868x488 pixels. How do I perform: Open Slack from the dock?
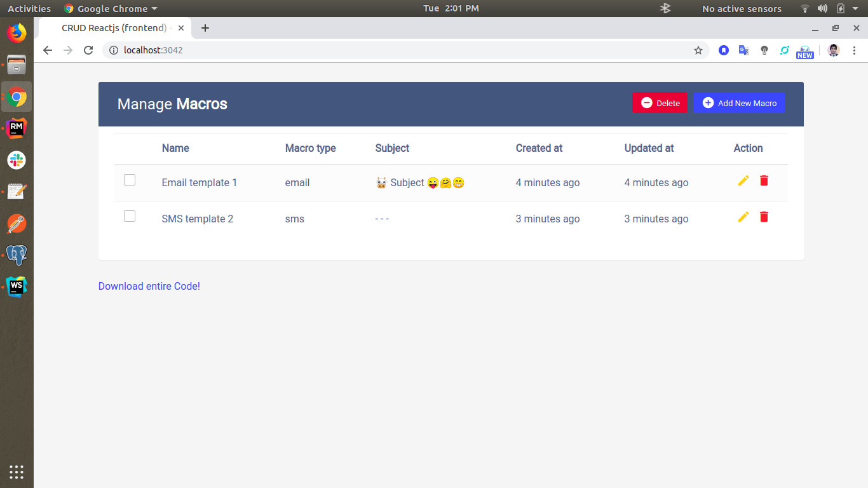pyautogui.click(x=16, y=160)
